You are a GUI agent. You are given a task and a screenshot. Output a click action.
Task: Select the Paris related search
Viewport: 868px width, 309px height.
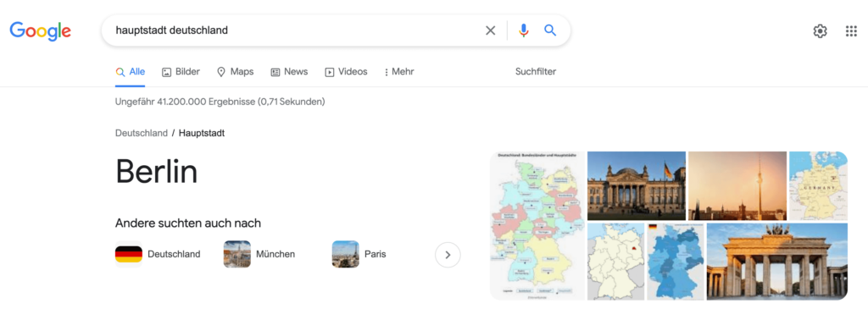coord(359,254)
